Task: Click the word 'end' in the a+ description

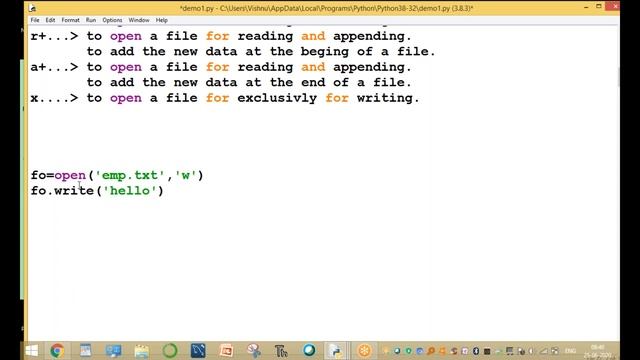Action: coord(313,82)
